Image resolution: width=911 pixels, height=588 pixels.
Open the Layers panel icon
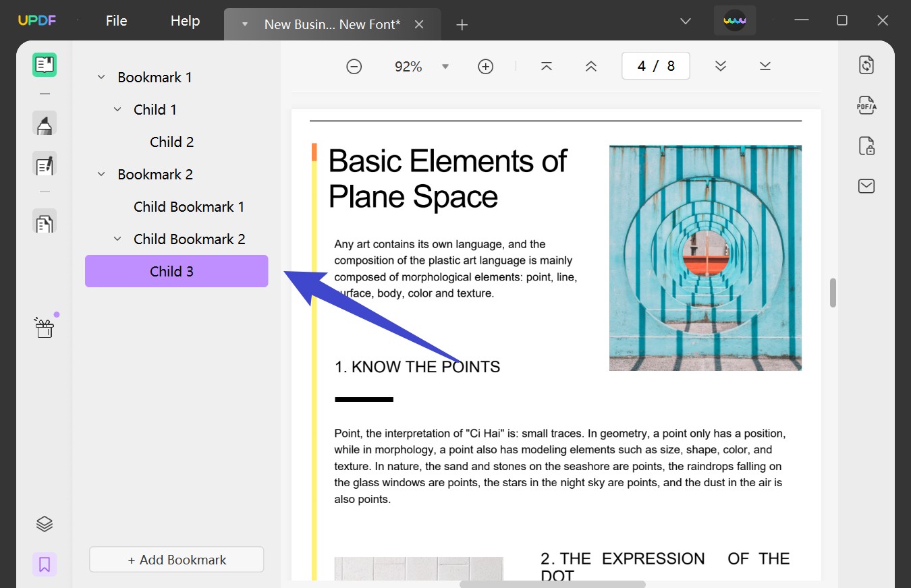[x=45, y=524]
